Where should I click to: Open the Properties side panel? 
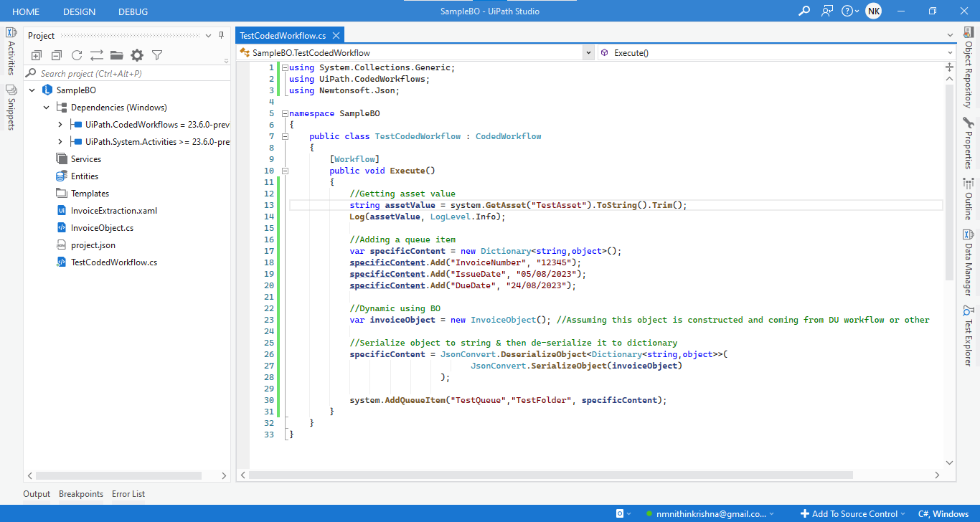(x=968, y=143)
